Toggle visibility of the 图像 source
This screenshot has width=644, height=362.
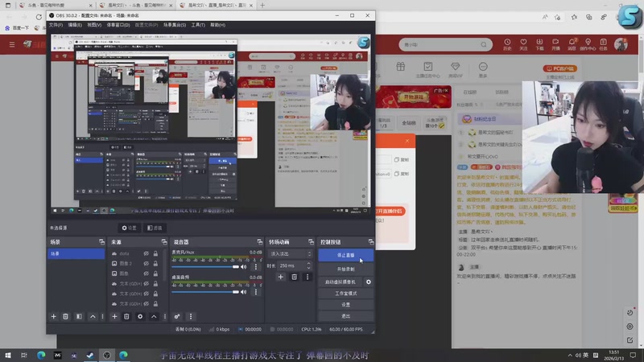coord(147,274)
